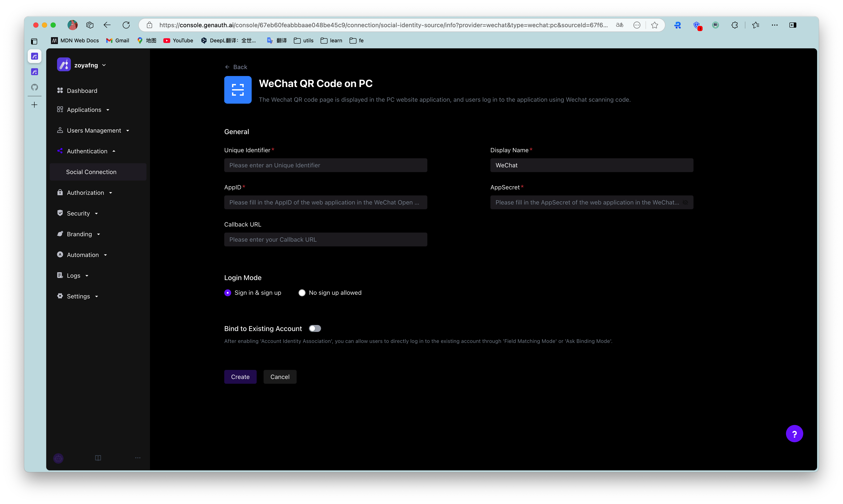Open the browser tab actions icon
This screenshot has width=843, height=504.
click(90, 25)
